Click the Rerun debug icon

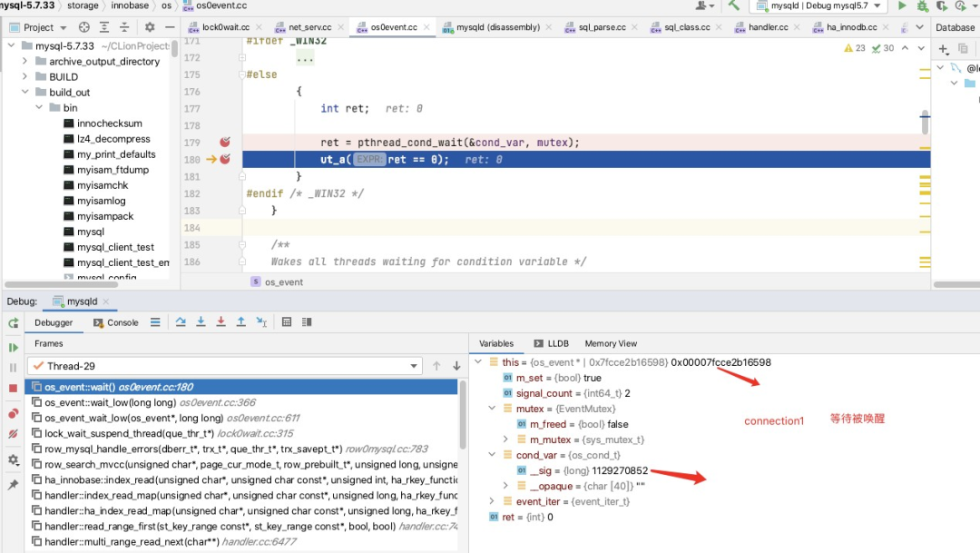[x=13, y=322]
